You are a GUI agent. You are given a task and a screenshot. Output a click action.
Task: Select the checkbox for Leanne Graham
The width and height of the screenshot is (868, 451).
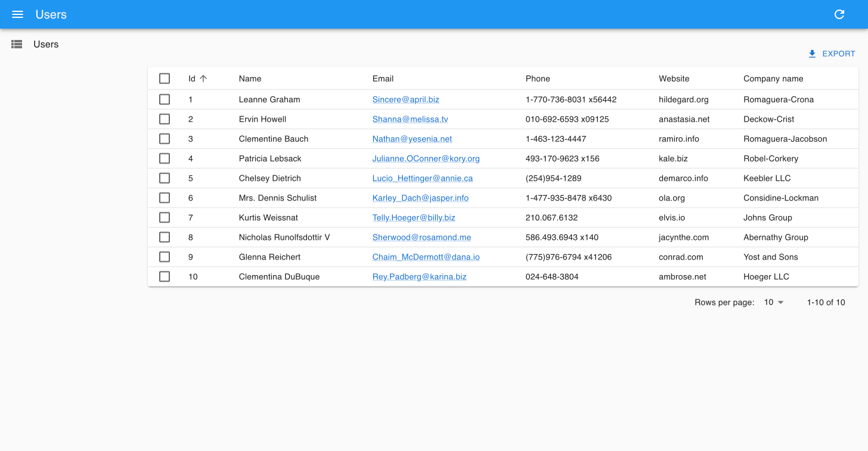pos(165,100)
